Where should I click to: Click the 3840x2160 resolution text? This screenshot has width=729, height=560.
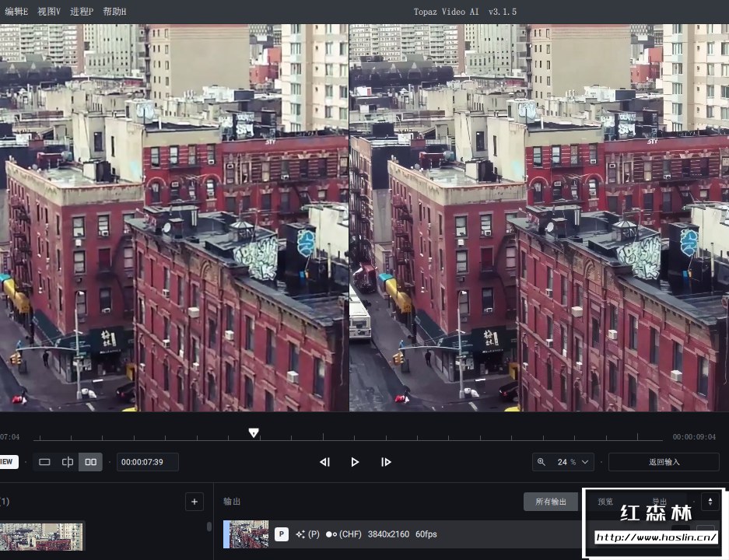[388, 534]
